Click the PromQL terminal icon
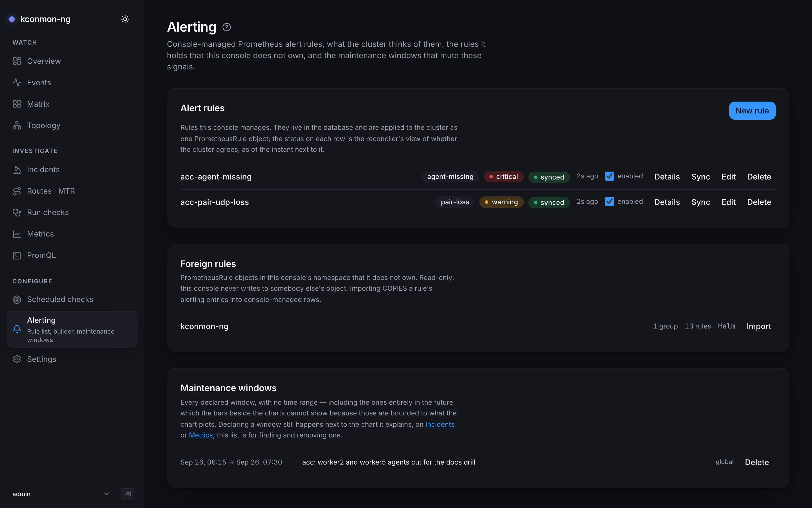812x508 pixels. pyautogui.click(x=17, y=256)
